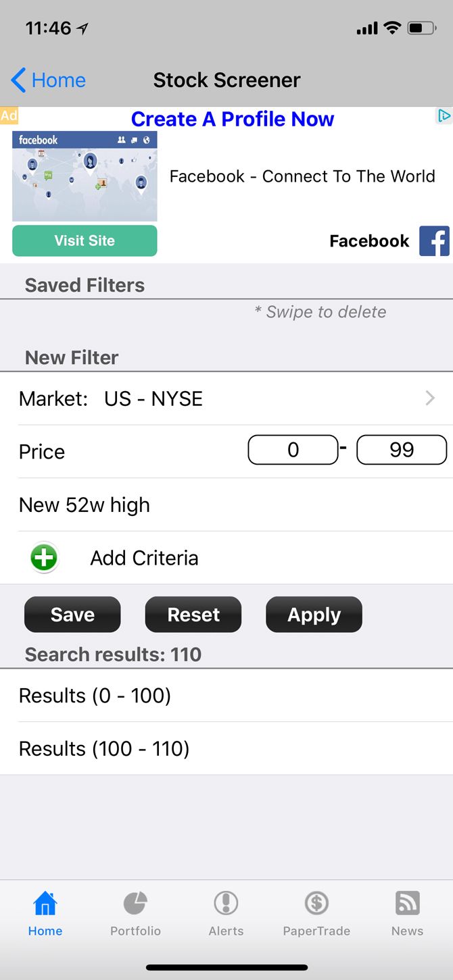Open the Alerts exclamation tab
The width and height of the screenshot is (453, 980).
(x=226, y=913)
